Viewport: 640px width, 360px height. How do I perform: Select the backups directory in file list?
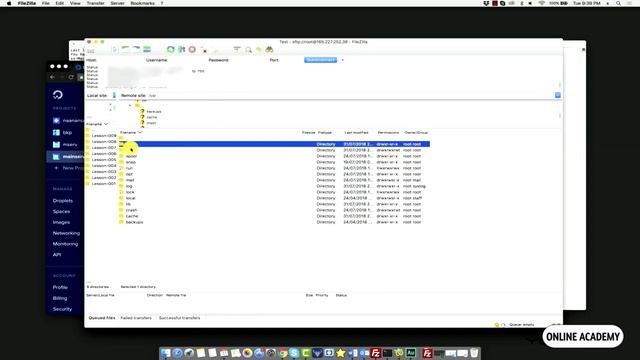274,222
